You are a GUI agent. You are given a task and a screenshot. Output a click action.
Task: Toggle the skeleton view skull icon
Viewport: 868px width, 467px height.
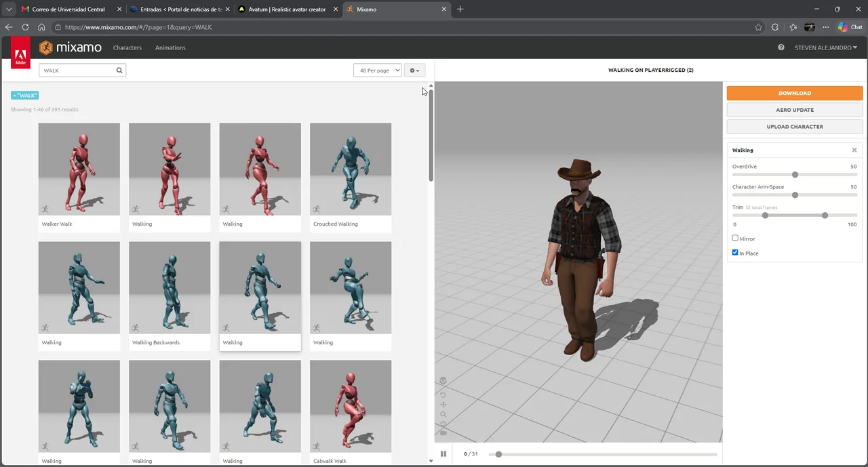443,382
